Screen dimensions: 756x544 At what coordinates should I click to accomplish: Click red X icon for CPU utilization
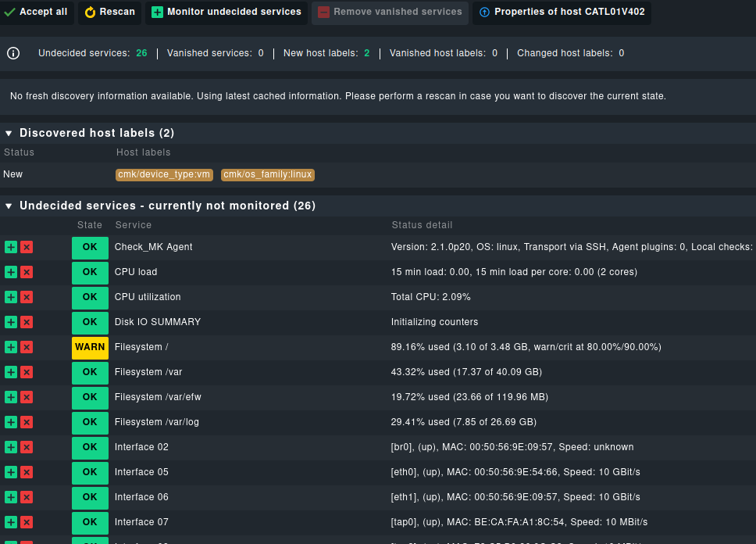tap(27, 297)
